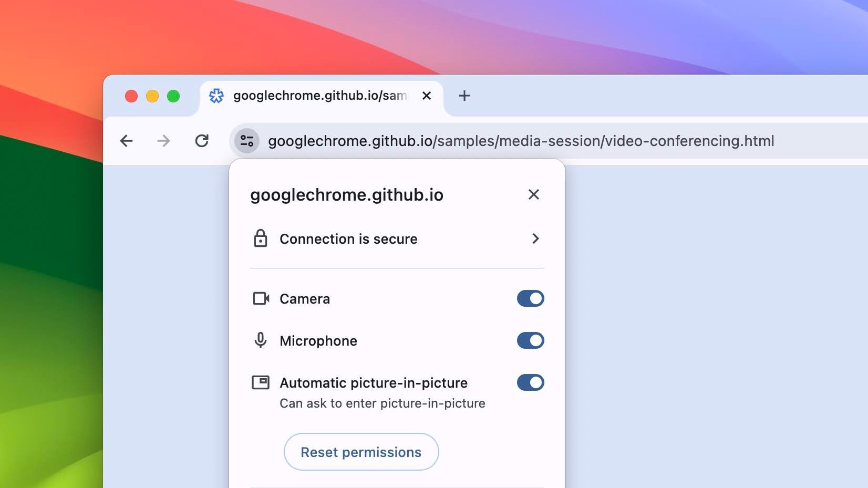The image size is (868, 488).
Task: Expand the Connection is secure details
Action: 535,238
